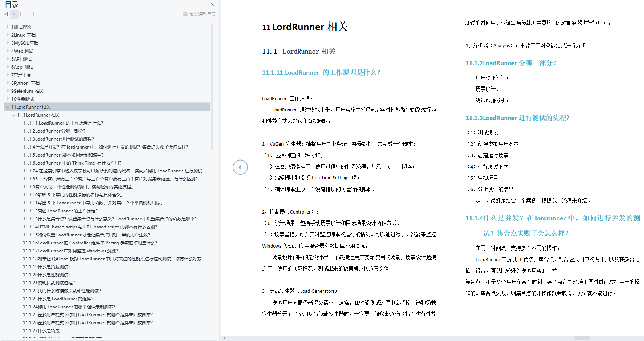Click the horizontal scrollbar left arrow
Viewport: 644px width, 341px height.
pyautogui.click(x=224, y=338)
